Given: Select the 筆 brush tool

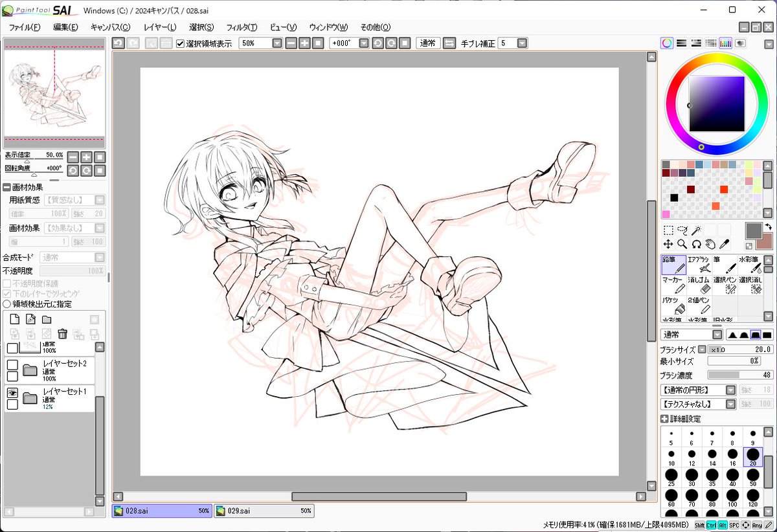Looking at the screenshot, I should (725, 264).
